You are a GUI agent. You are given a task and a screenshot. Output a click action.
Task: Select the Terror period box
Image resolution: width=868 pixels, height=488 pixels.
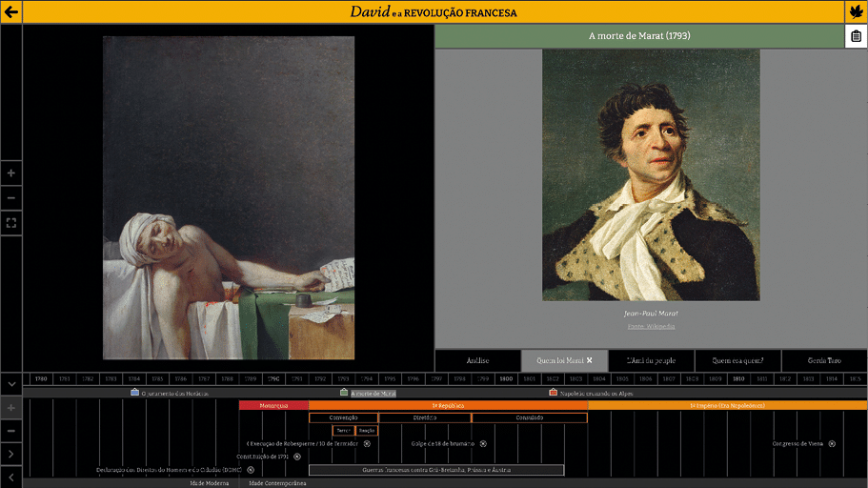click(343, 431)
